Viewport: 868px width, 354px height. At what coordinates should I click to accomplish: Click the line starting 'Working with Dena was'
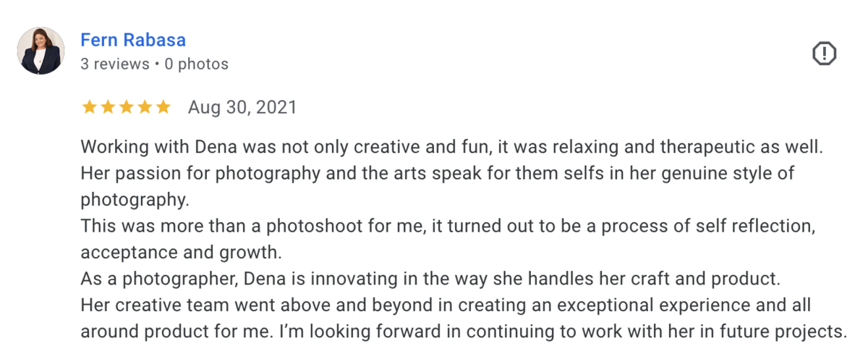(x=452, y=146)
